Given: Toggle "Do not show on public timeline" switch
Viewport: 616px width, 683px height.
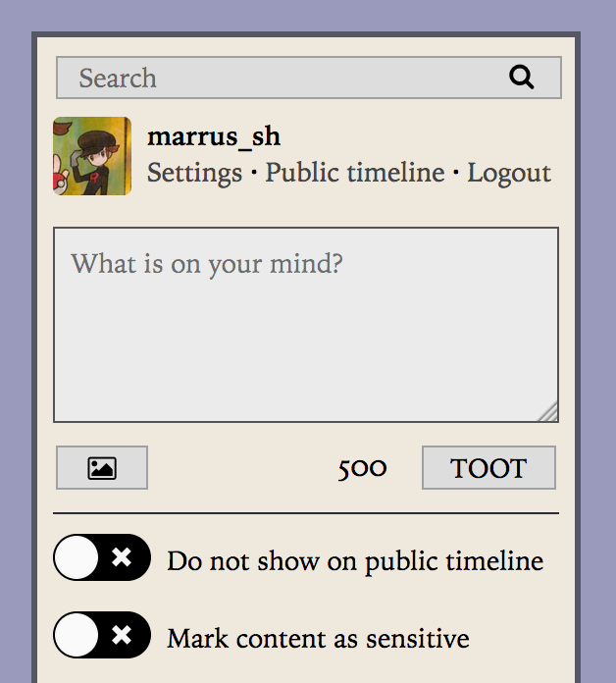Looking at the screenshot, I should [102, 557].
